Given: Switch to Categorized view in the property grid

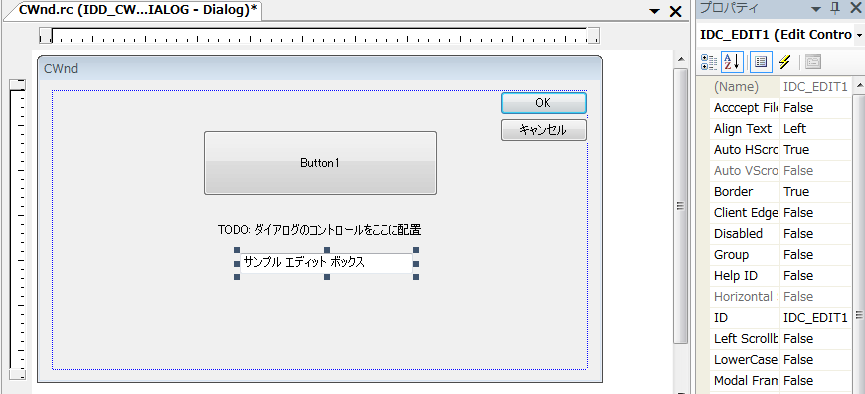Looking at the screenshot, I should pos(709,62).
